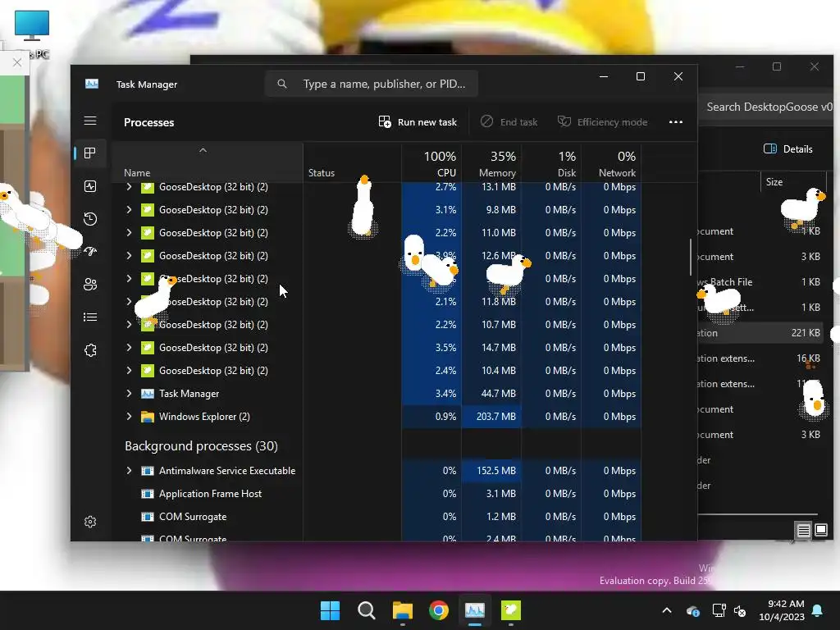Click the Windows Explorer folder process icon
Viewport: 840px width, 630px height.
(148, 417)
